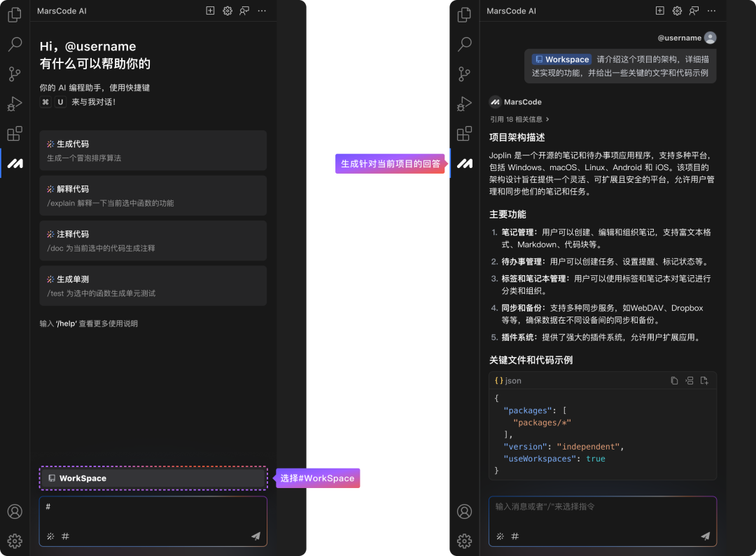Choose WorkSpace option in context list
This screenshot has height=556, width=756.
(x=153, y=478)
